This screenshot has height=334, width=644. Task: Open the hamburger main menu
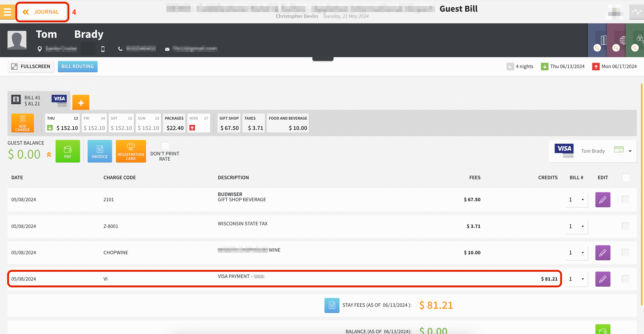click(7, 12)
